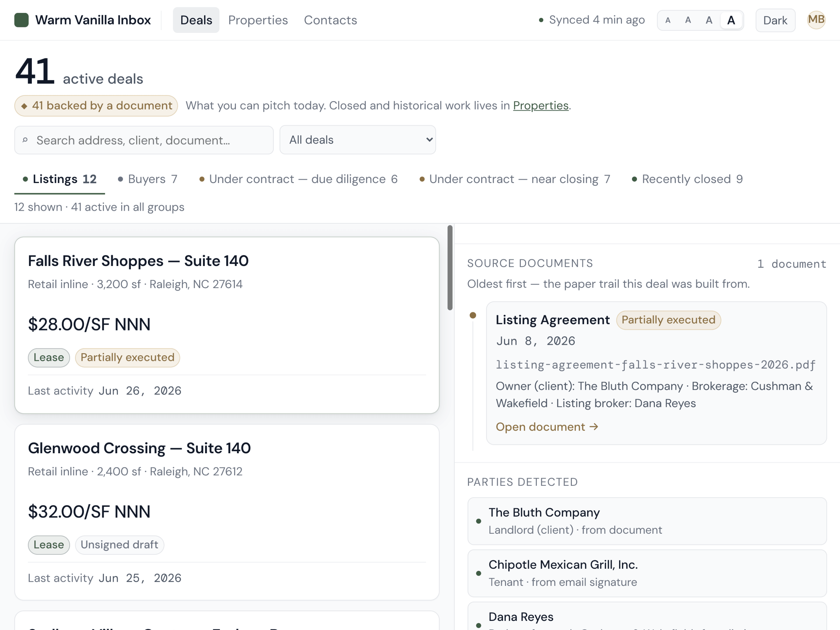Click the Lease tag on Falls River Shoppes card

click(x=49, y=358)
